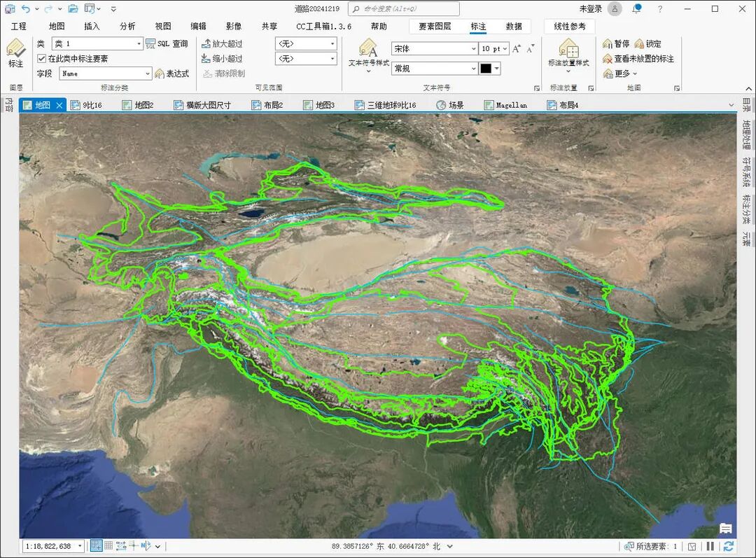
Task: Open the CC工具箱1.3.6 ribbon tab
Action: [x=323, y=26]
